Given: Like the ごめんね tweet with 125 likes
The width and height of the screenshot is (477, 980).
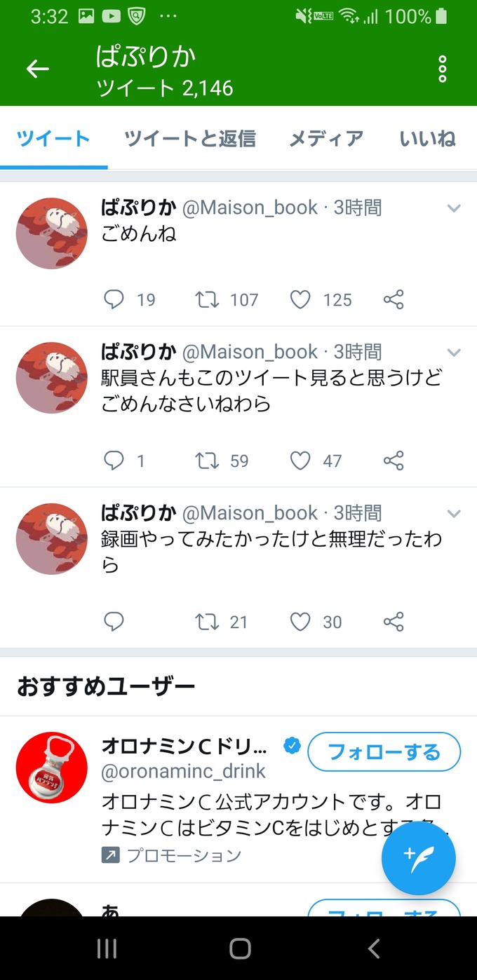Looking at the screenshot, I should tap(300, 300).
